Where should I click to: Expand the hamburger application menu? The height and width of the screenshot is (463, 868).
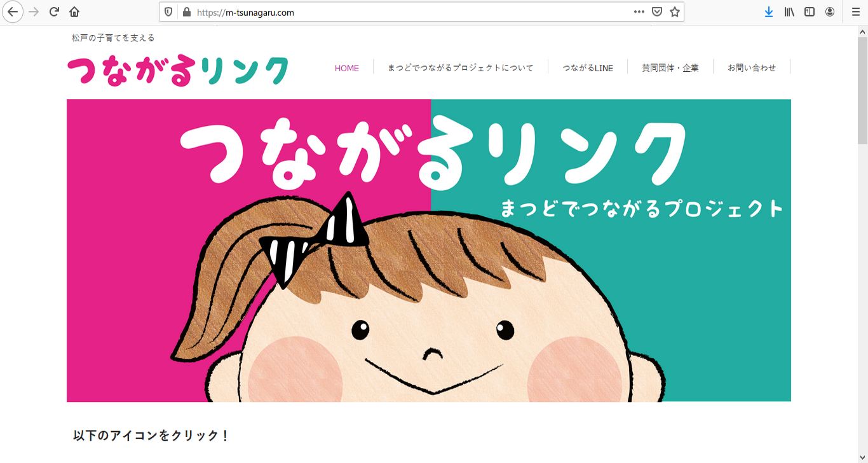point(855,12)
